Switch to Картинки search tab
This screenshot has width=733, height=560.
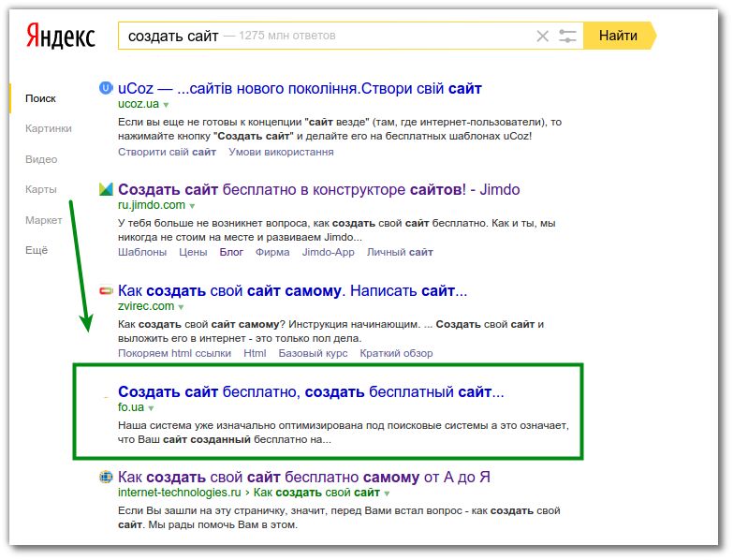(48, 128)
